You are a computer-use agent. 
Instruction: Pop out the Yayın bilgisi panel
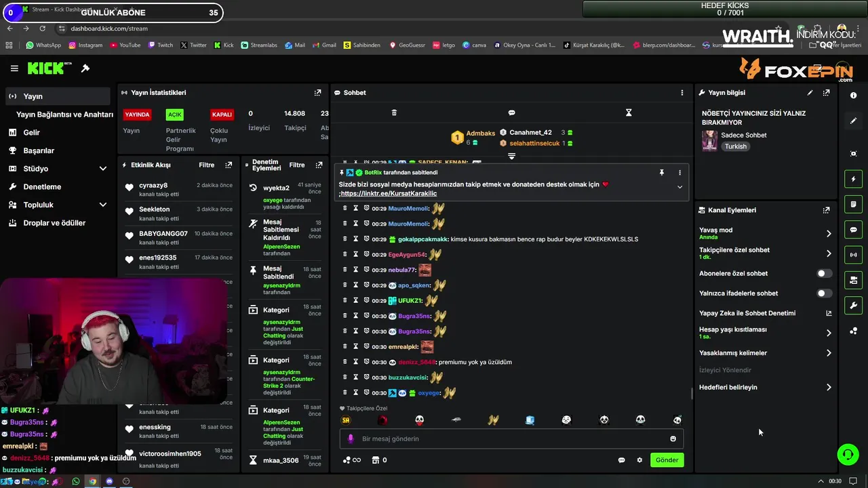pyautogui.click(x=826, y=93)
